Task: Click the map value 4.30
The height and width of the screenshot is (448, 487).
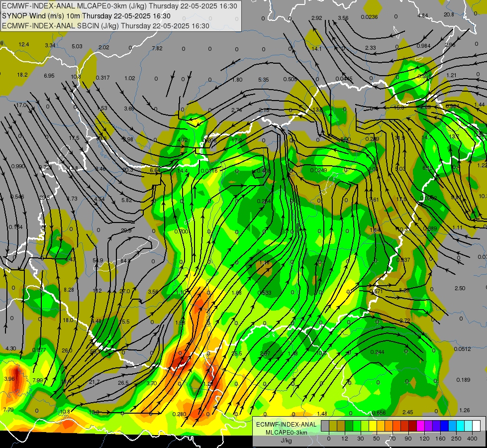Action: point(11,348)
